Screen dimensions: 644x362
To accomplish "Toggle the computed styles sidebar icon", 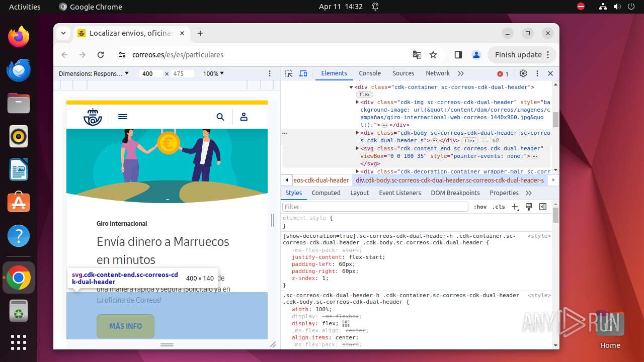I will click(x=543, y=207).
